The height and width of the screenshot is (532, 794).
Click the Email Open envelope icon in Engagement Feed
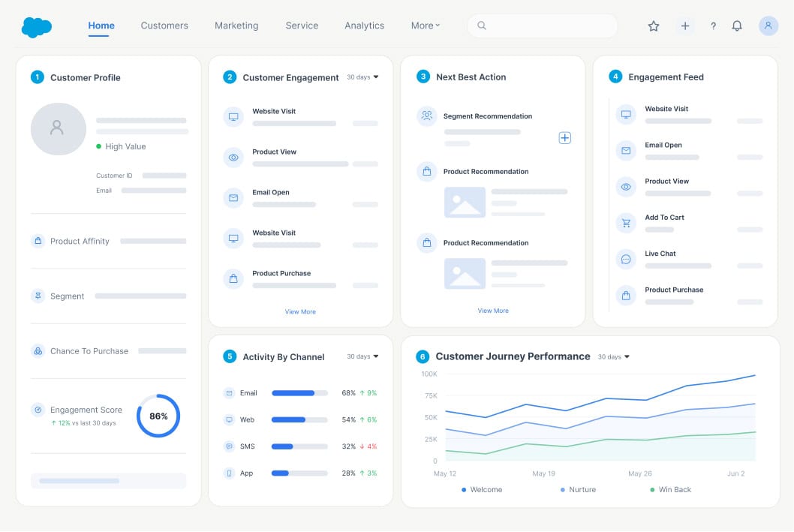[626, 151]
